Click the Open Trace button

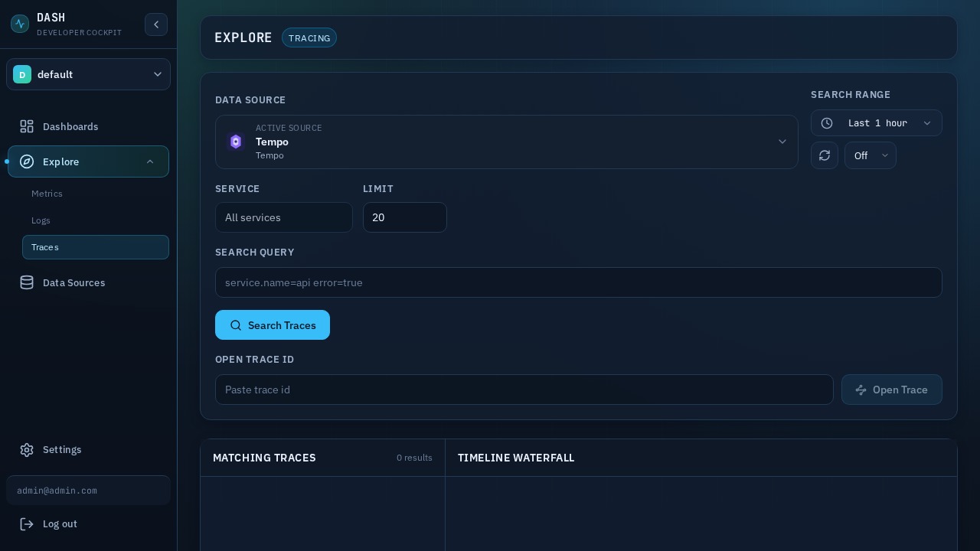click(x=891, y=390)
